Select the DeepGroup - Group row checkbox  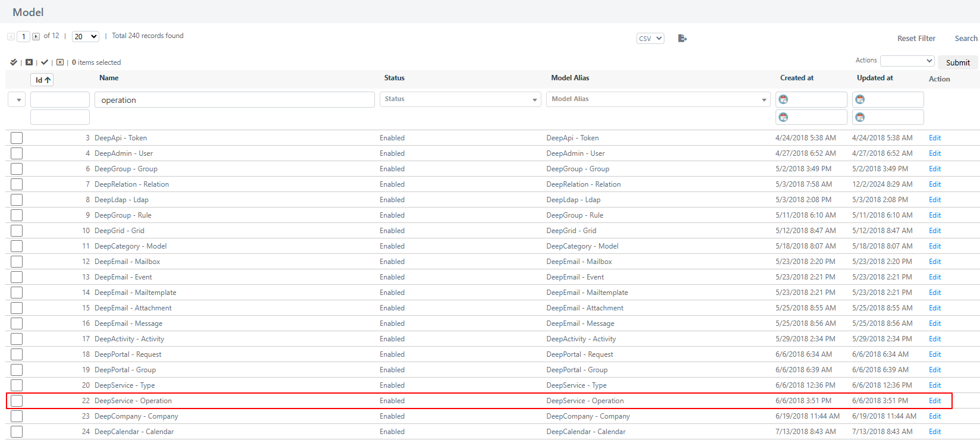click(x=17, y=169)
